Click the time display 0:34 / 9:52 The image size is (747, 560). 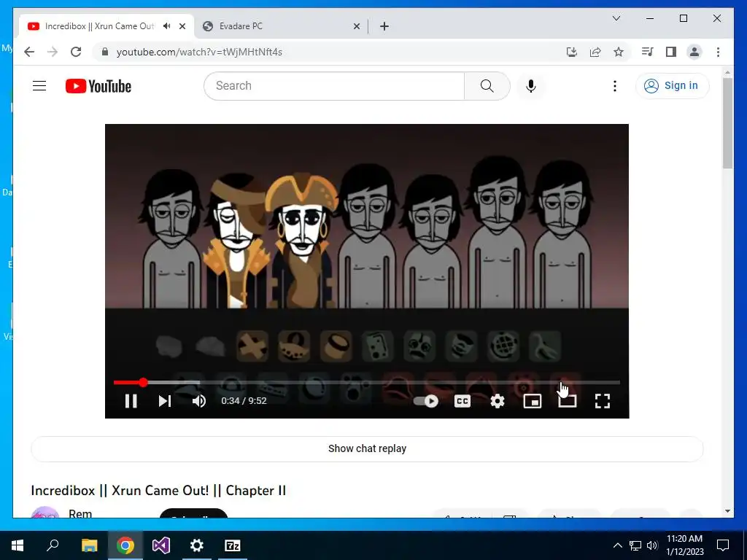244,401
